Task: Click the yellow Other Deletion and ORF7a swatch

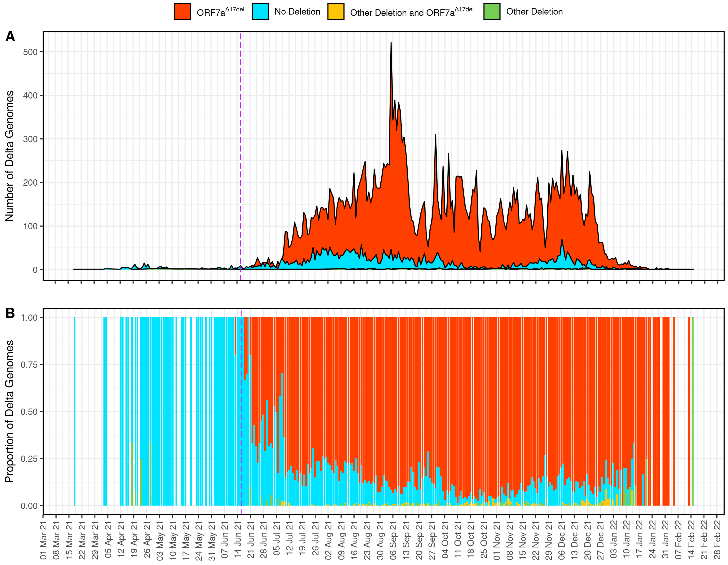Action: (336, 12)
